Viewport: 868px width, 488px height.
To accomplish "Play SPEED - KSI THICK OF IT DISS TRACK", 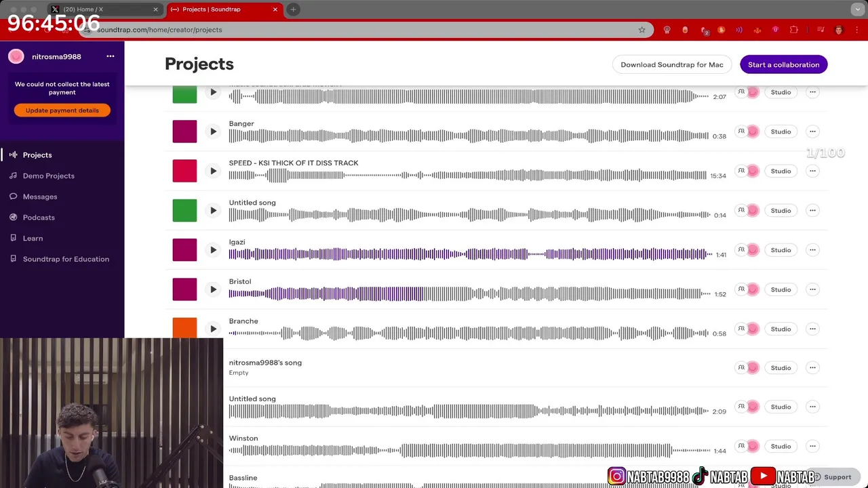I will pyautogui.click(x=213, y=171).
